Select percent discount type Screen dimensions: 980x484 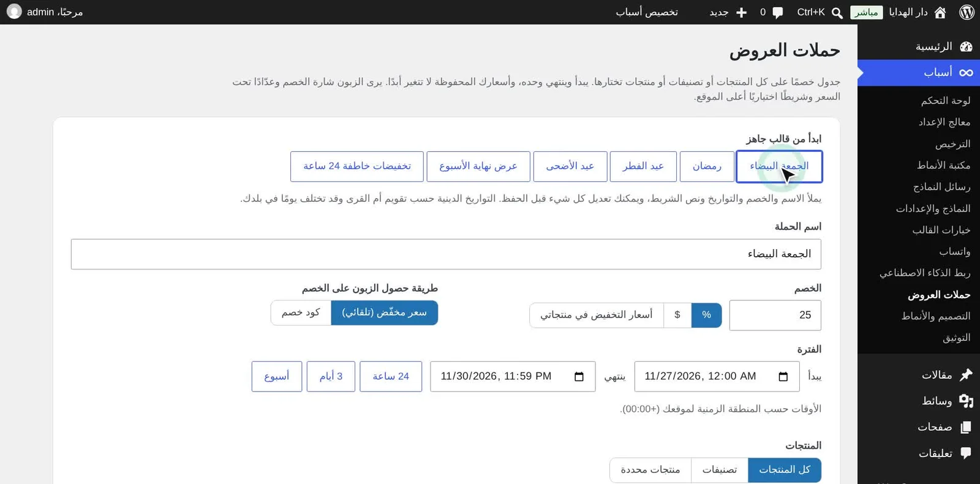(706, 315)
